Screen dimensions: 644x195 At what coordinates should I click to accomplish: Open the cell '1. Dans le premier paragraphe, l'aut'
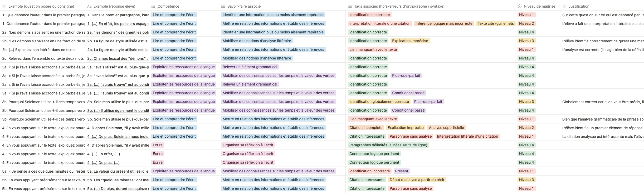[117, 15]
